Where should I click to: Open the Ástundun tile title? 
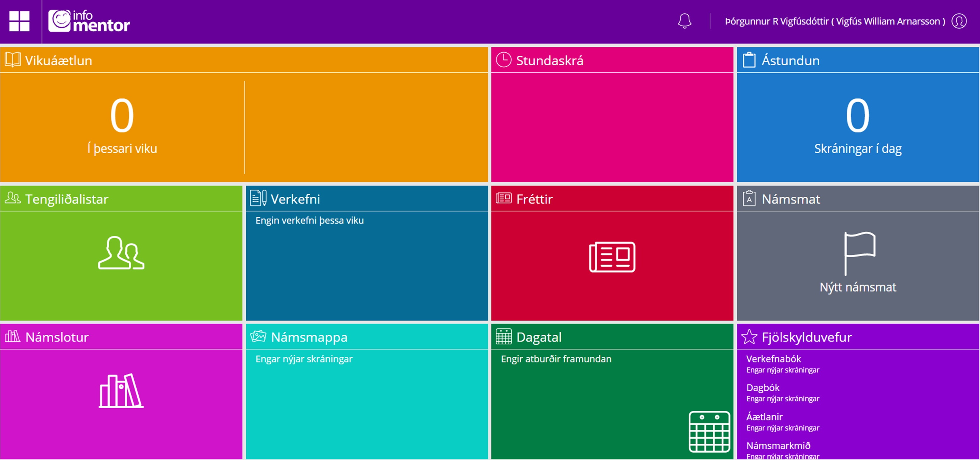pos(791,60)
